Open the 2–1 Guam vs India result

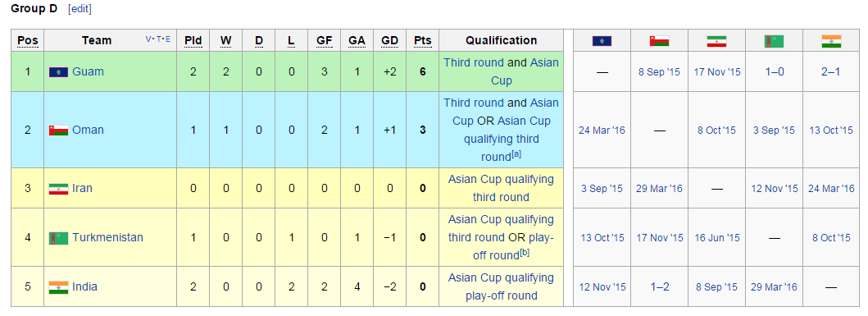click(831, 72)
